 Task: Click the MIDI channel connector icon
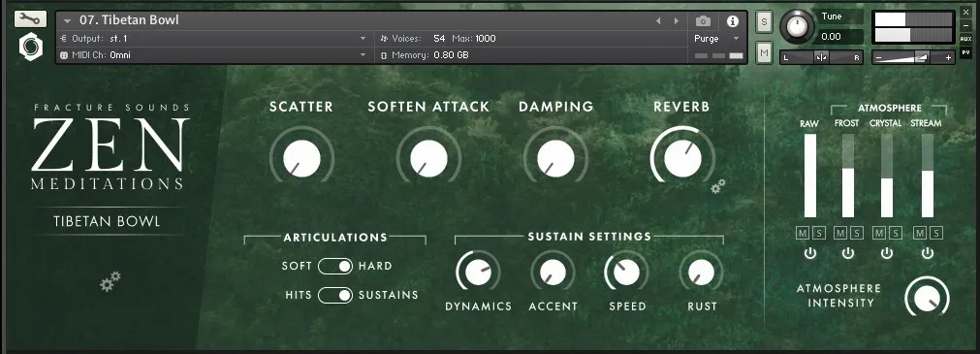pyautogui.click(x=64, y=55)
